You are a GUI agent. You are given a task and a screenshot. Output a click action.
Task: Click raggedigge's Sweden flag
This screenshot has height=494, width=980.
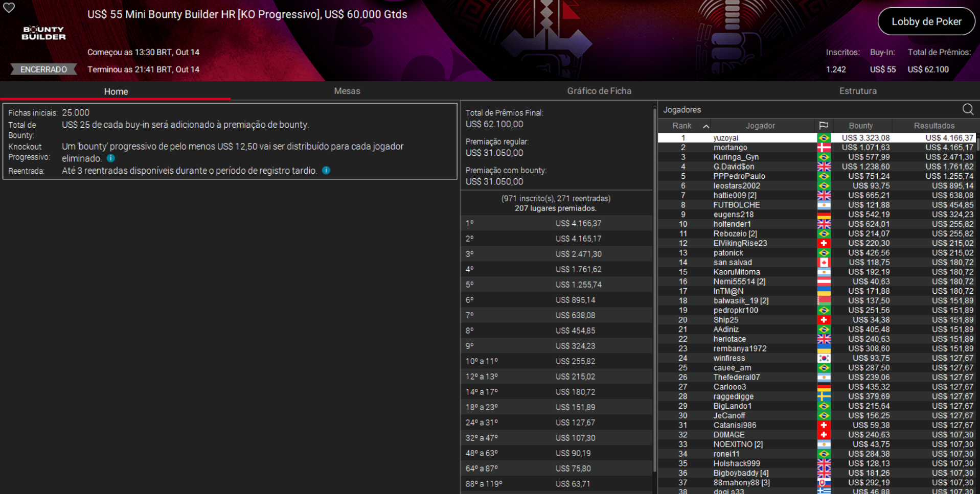[x=824, y=396]
